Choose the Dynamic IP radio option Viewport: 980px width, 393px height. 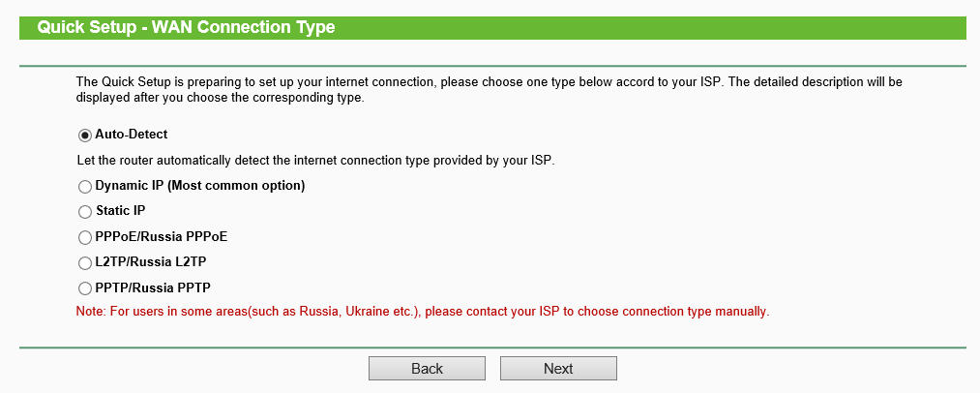84,185
